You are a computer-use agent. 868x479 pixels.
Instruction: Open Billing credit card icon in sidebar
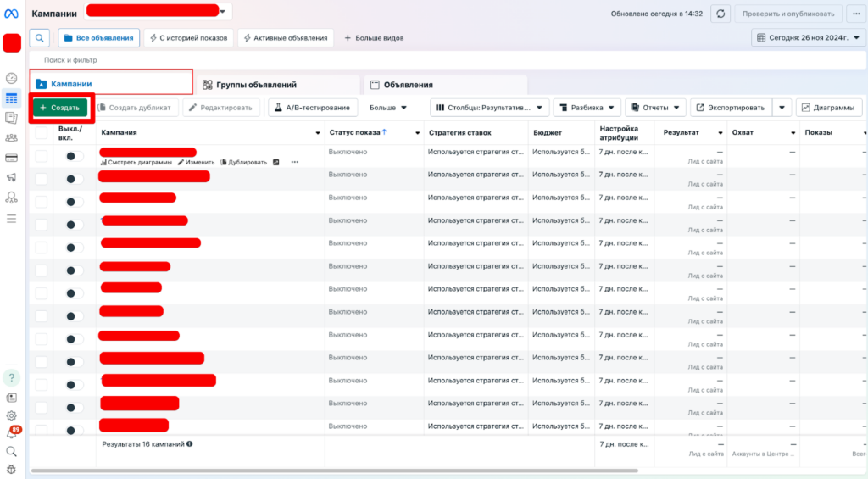(x=12, y=158)
